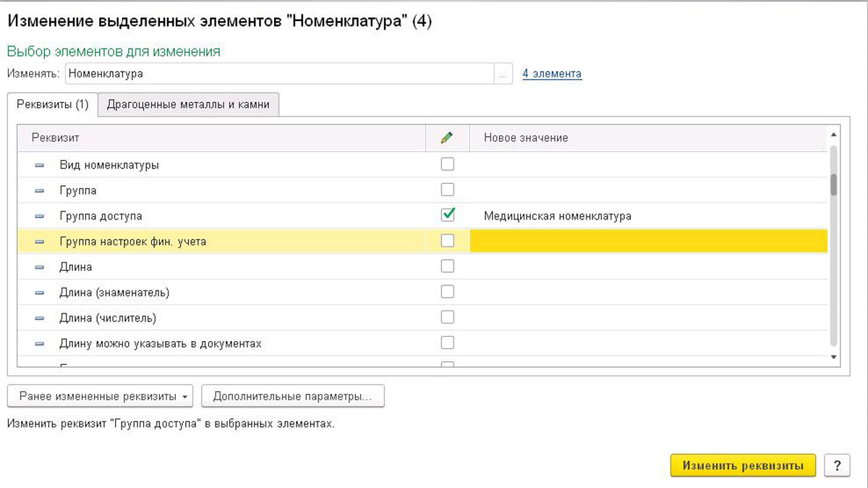Click the pencil icon in column header
The image size is (868, 488).
[x=447, y=138]
